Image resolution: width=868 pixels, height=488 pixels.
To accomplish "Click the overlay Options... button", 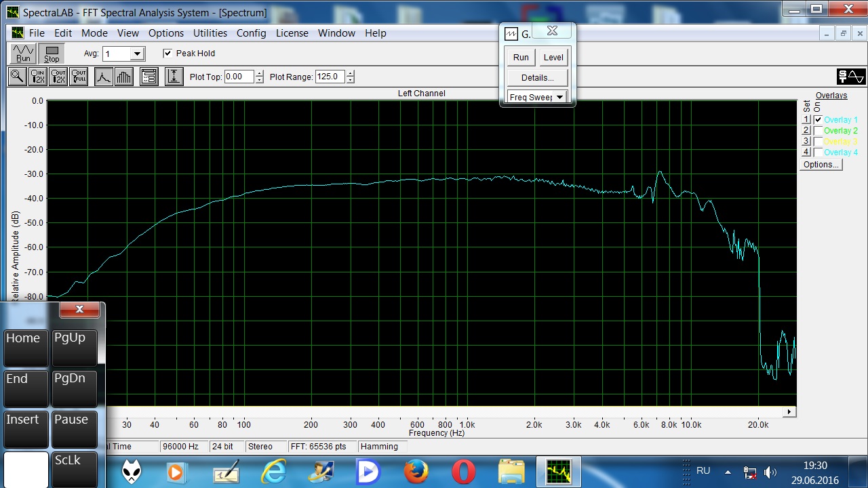I will [821, 165].
